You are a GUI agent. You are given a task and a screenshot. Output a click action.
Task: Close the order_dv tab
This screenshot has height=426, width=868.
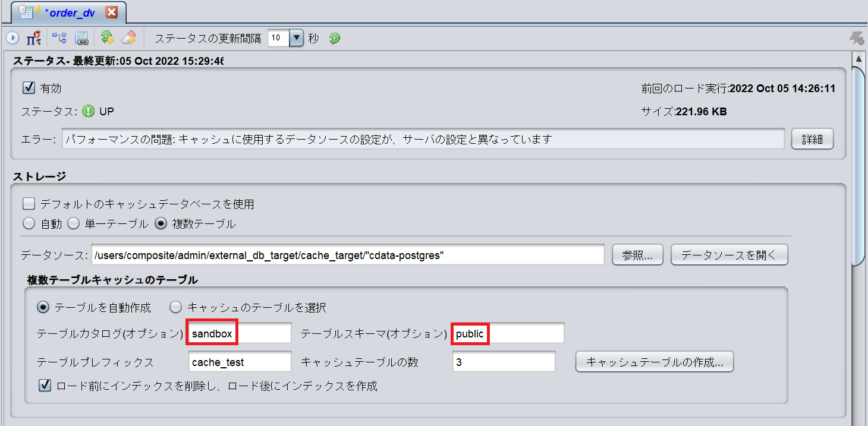[112, 11]
